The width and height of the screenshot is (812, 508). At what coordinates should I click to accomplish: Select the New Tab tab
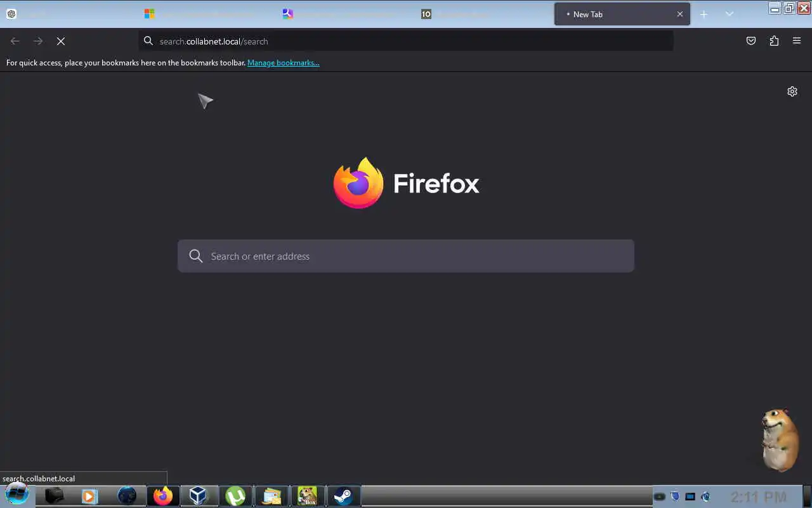(x=622, y=14)
